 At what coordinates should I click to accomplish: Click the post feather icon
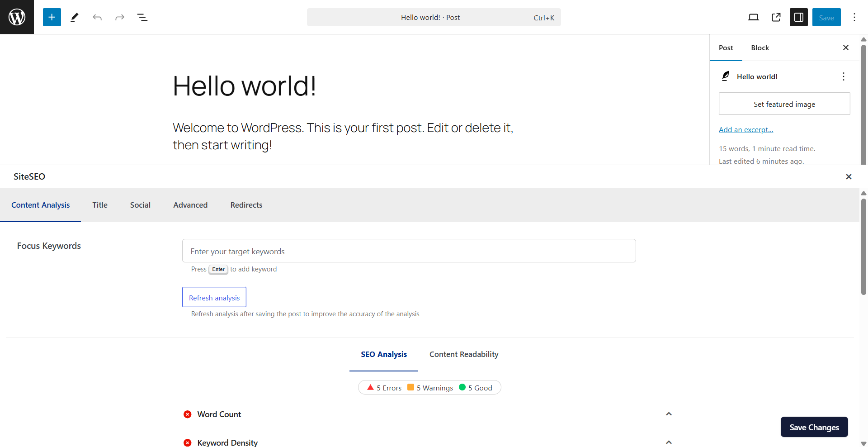726,76
